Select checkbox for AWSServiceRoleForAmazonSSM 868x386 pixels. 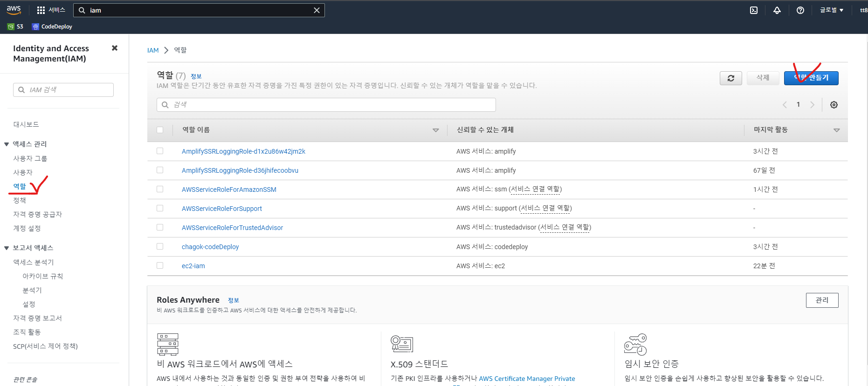pyautogui.click(x=160, y=189)
